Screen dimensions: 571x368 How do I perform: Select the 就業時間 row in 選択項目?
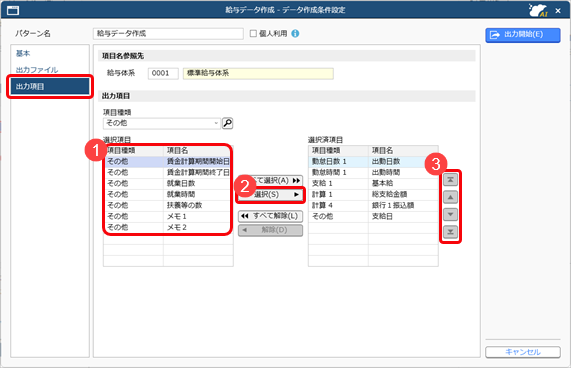pos(168,194)
